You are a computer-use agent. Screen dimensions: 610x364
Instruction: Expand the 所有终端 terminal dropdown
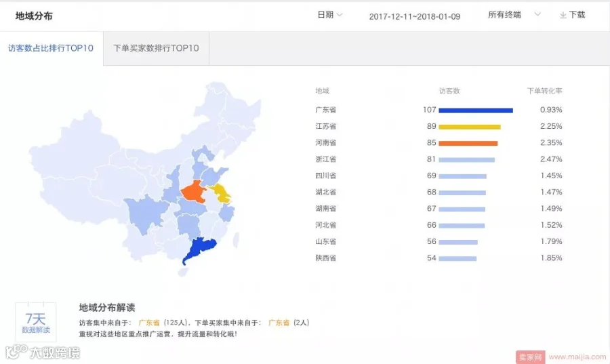click(514, 15)
